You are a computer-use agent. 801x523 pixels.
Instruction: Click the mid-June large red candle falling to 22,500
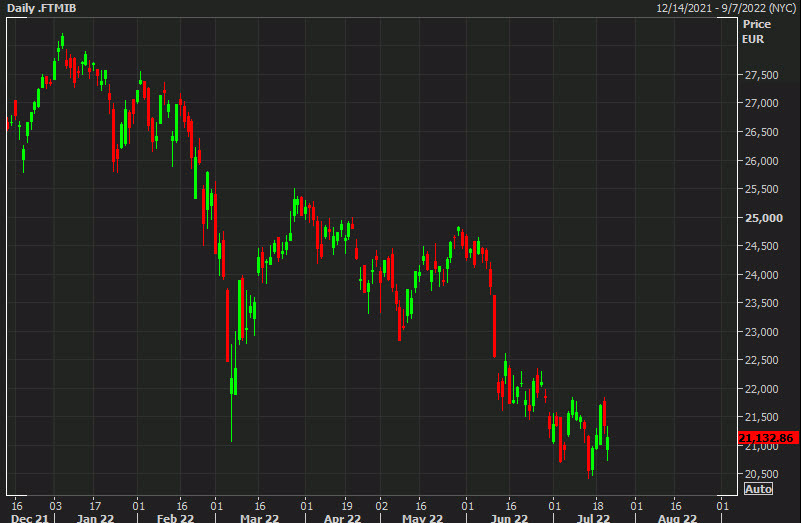[494, 326]
